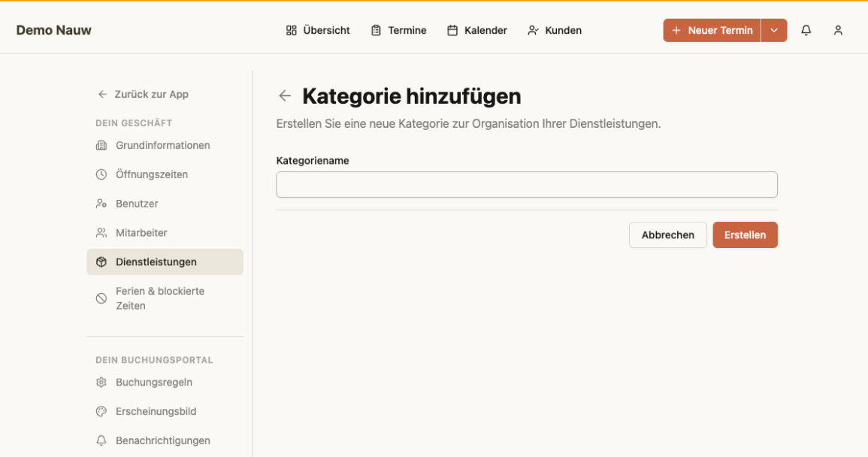868x457 pixels.
Task: Click the Neuer Termin button
Action: pyautogui.click(x=712, y=31)
